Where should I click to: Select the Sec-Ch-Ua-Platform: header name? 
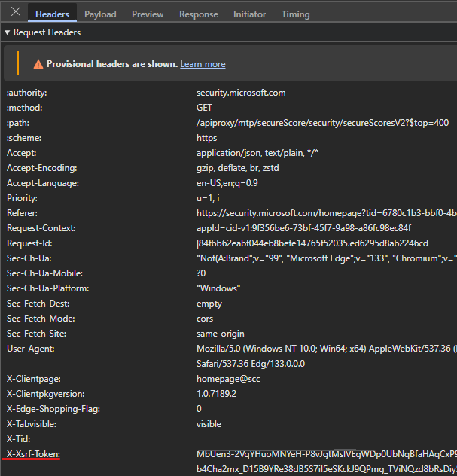[x=48, y=288]
